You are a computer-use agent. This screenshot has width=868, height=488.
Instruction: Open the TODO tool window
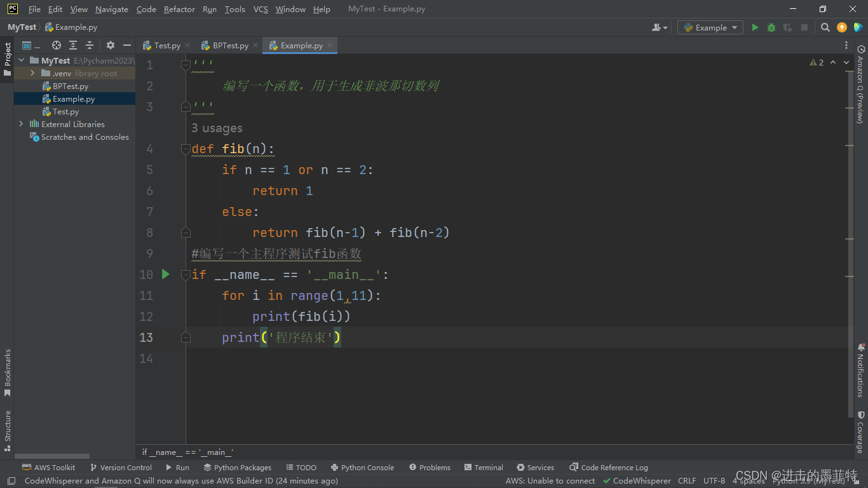pos(301,467)
